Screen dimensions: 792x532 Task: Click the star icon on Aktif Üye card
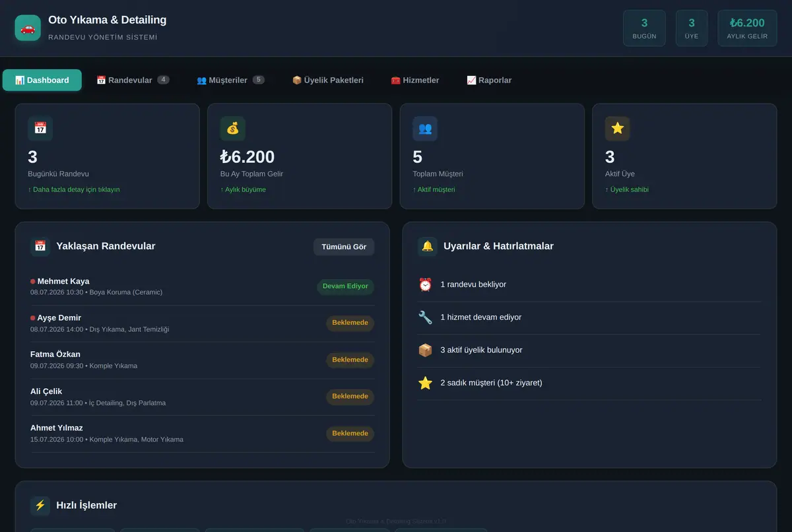(x=618, y=129)
